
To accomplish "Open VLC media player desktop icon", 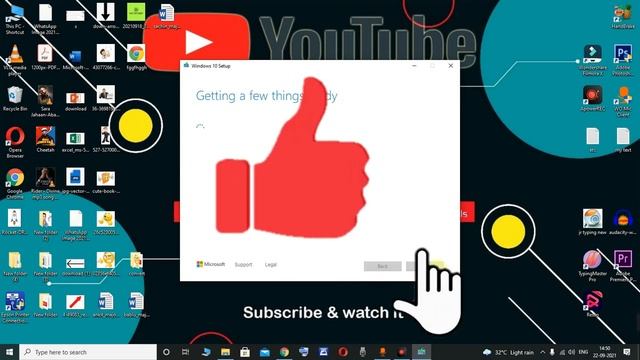I will coord(15,60).
